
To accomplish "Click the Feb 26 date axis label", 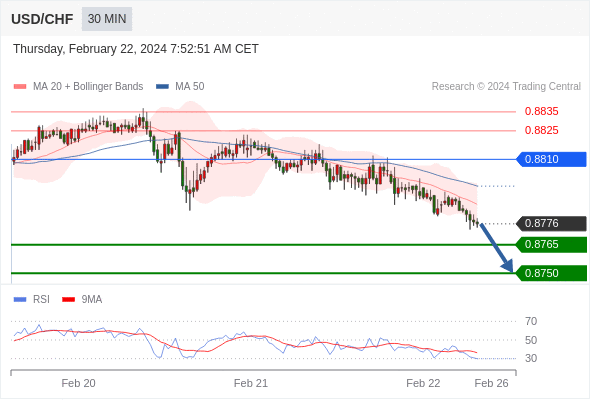I will pyautogui.click(x=491, y=383).
